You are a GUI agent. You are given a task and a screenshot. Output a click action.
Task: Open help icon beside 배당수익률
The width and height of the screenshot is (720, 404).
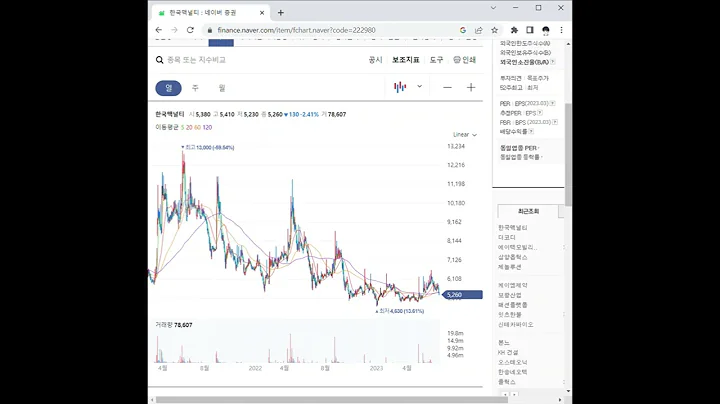[531, 131]
